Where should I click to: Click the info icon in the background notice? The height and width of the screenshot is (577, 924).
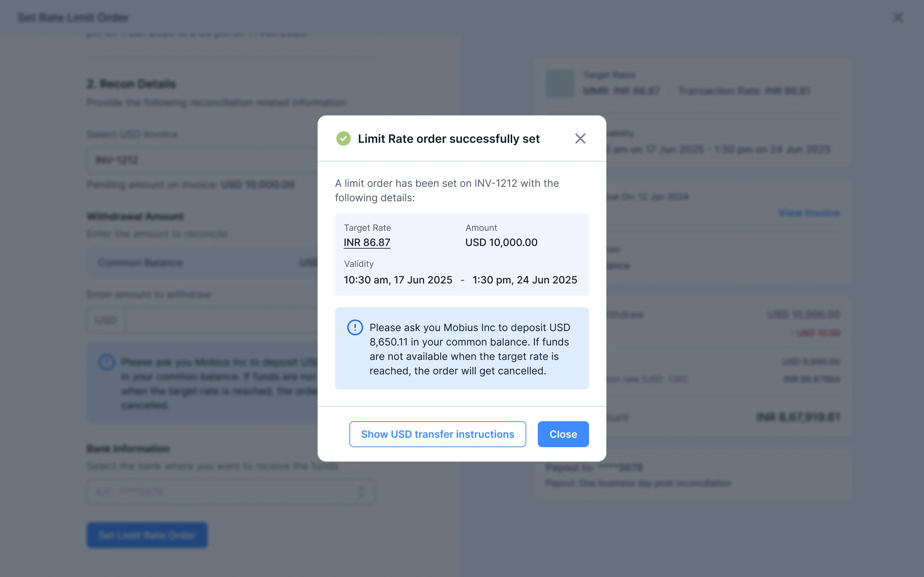106,362
